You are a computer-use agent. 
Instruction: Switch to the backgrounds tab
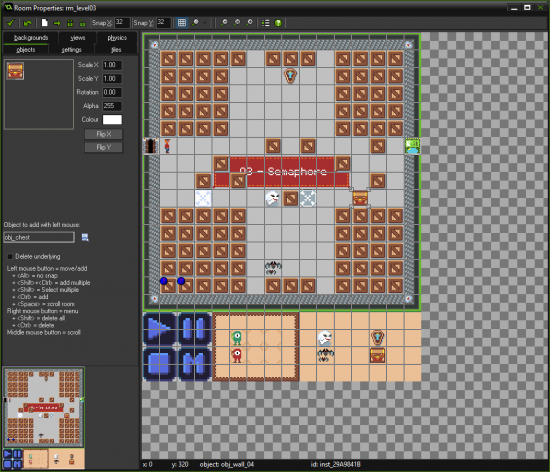click(31, 38)
